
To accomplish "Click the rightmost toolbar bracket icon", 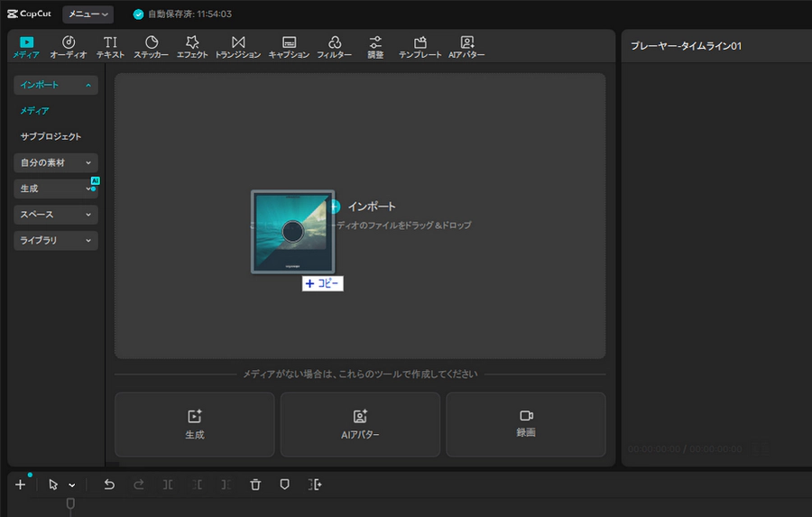I will coord(315,485).
